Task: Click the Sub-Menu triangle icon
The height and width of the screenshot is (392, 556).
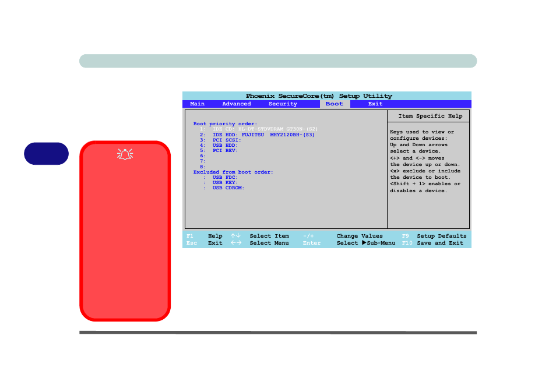Action: pos(364,243)
